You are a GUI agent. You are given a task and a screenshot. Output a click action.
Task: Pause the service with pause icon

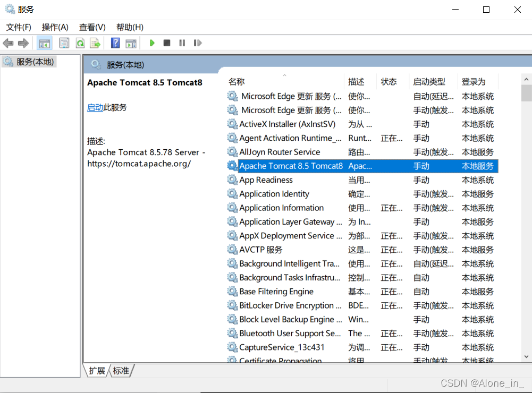pos(182,43)
